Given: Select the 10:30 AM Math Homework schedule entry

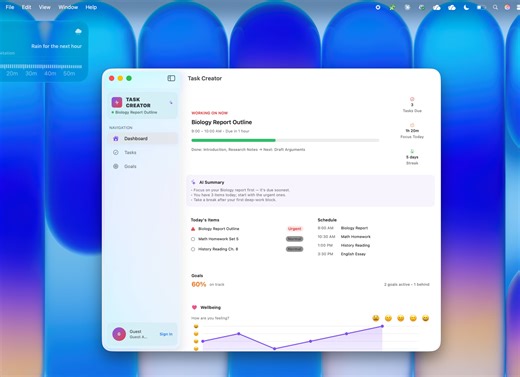Looking at the screenshot, I should (344, 237).
